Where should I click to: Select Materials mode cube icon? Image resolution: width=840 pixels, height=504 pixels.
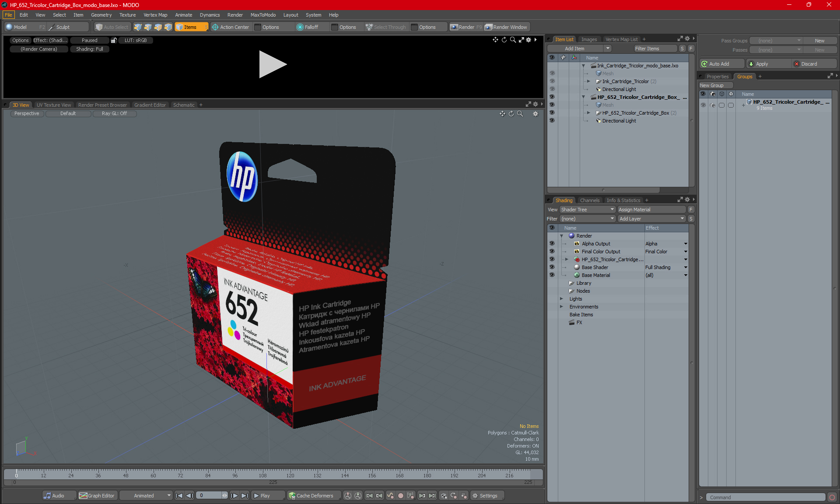(168, 27)
